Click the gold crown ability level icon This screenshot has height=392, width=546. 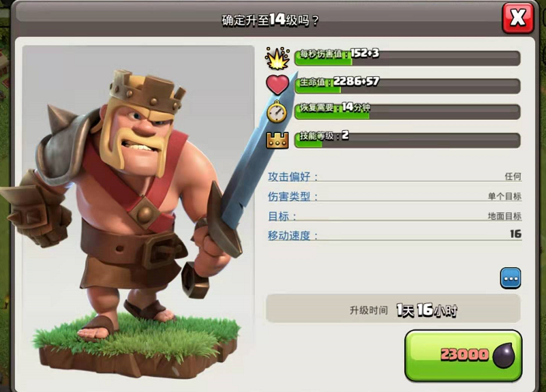pos(277,140)
